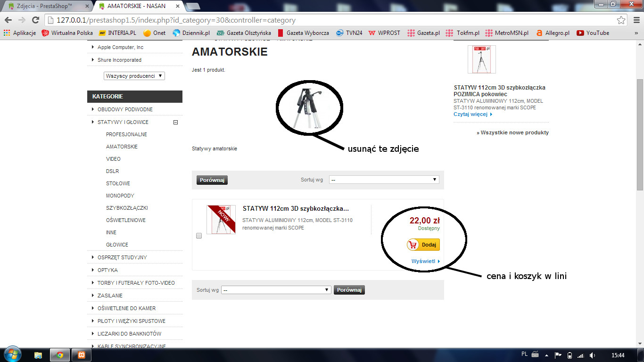Open the PILOTY I WĘŻYKI SPUSTOWE category

tap(132, 321)
